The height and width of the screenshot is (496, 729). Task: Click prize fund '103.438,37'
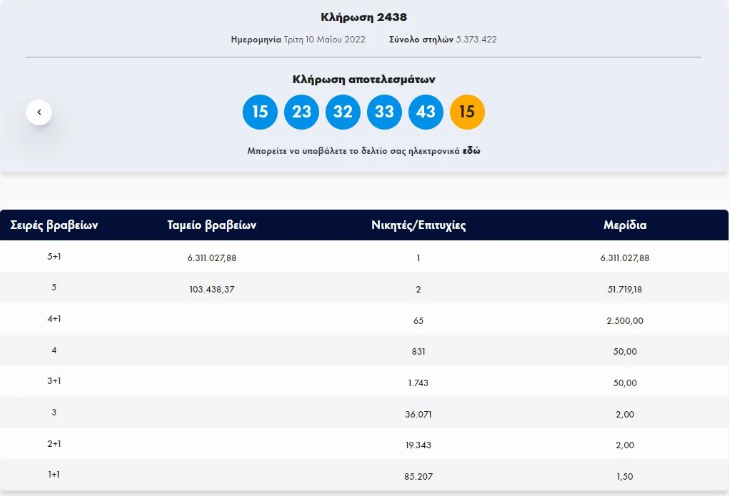[212, 289]
